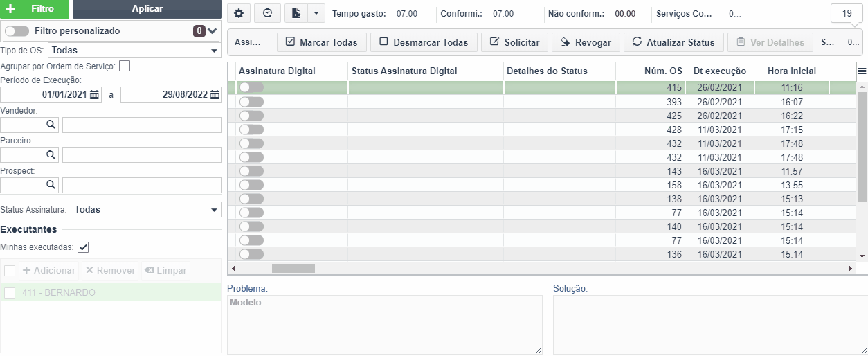Click the Problema text area
The width and height of the screenshot is (868, 356).
(385, 325)
